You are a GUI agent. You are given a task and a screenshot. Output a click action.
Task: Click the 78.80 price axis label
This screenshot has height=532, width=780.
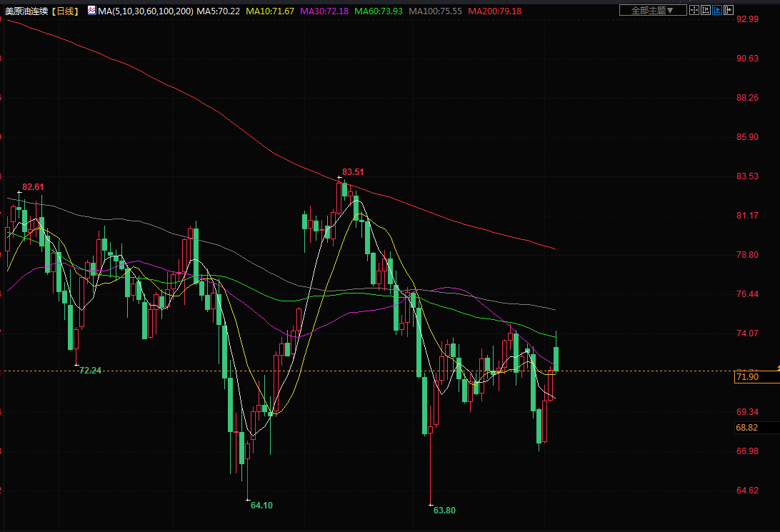pyautogui.click(x=747, y=254)
